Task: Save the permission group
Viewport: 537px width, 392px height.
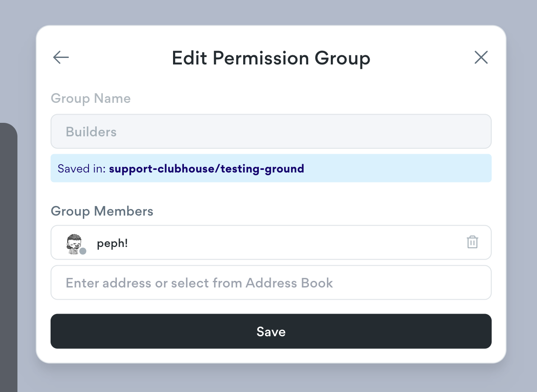Action: (271, 331)
